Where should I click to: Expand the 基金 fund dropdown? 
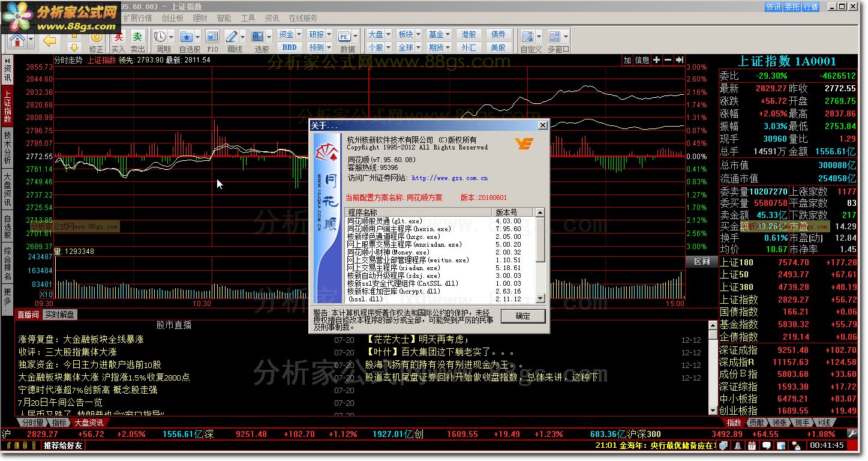(x=449, y=35)
